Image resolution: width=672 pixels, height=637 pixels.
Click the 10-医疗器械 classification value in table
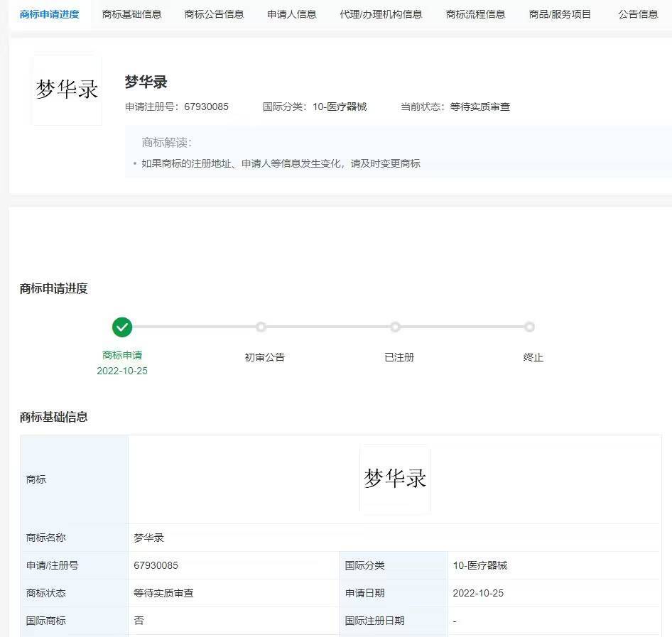point(480,565)
